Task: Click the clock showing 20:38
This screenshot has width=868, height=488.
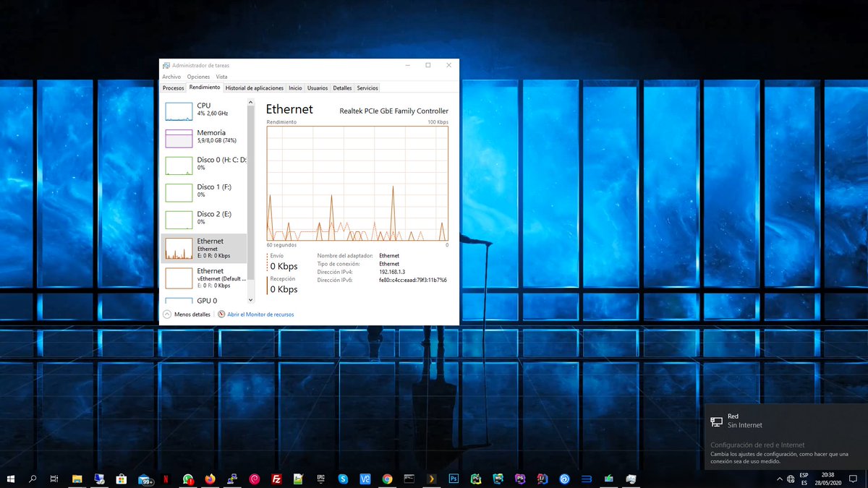Action: [x=830, y=475]
